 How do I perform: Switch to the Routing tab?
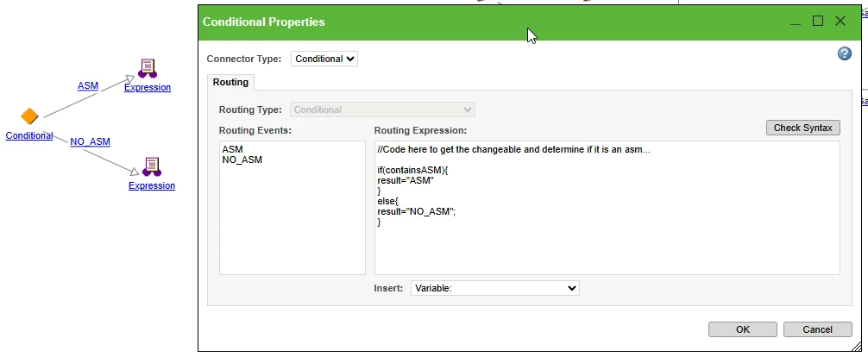coord(230,83)
